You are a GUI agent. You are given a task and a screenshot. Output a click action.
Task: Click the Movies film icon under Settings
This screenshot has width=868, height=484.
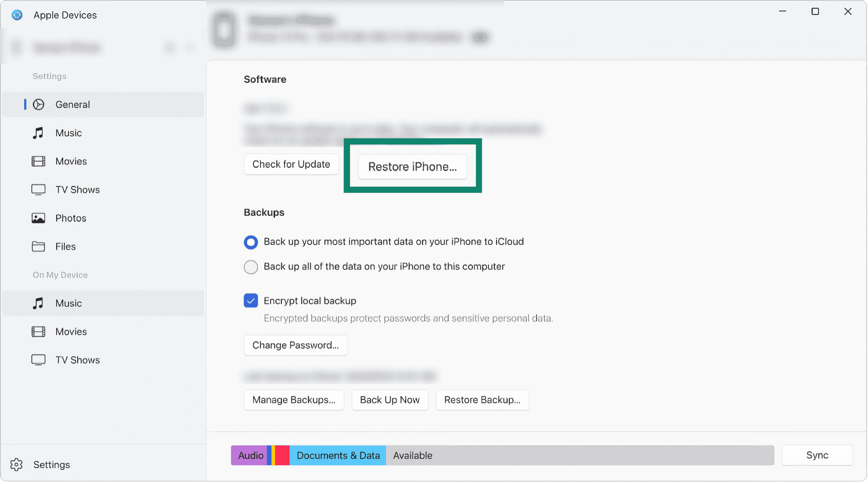pos(38,161)
